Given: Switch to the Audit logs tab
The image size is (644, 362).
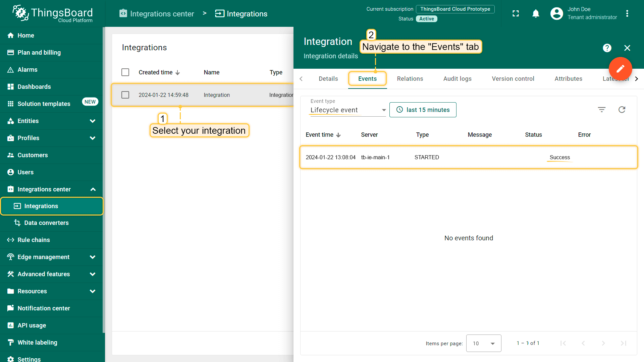Looking at the screenshot, I should (x=457, y=78).
